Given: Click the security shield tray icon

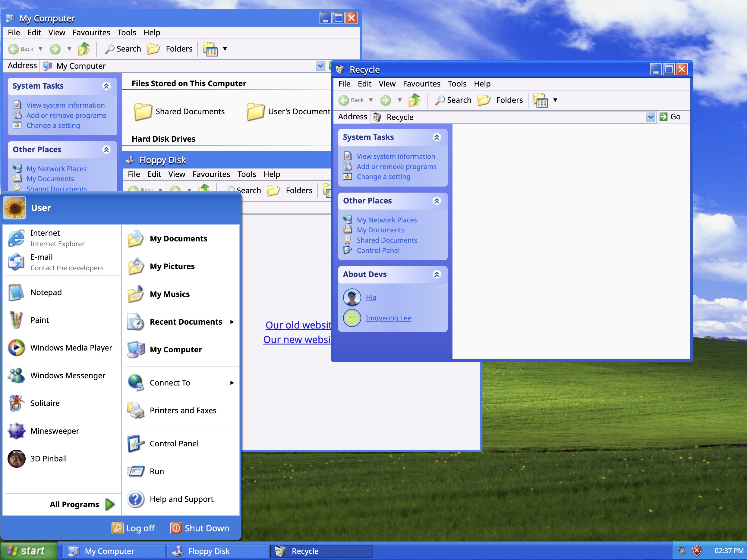Looking at the screenshot, I should tap(697, 551).
